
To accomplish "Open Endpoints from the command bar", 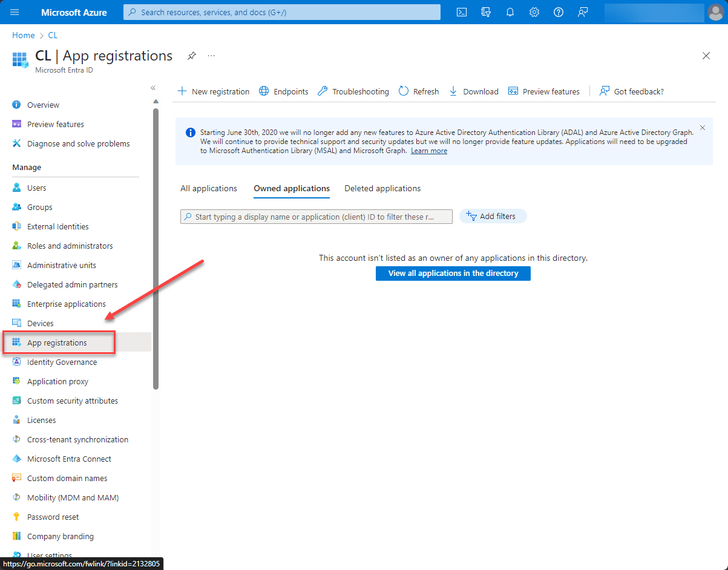I will pos(284,91).
